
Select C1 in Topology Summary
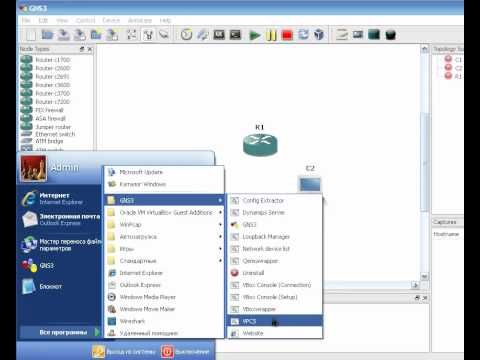pos(453,60)
